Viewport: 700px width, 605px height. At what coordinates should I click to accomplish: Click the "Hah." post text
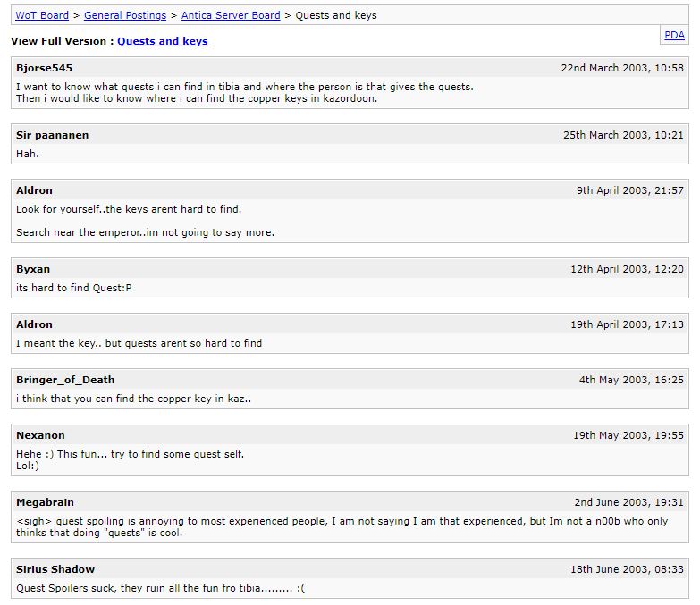(28, 154)
